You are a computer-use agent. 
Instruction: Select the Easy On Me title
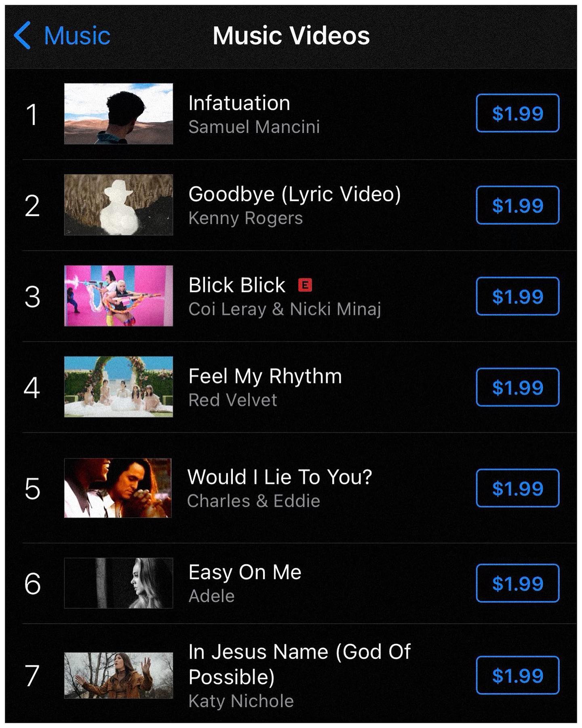pyautogui.click(x=245, y=572)
